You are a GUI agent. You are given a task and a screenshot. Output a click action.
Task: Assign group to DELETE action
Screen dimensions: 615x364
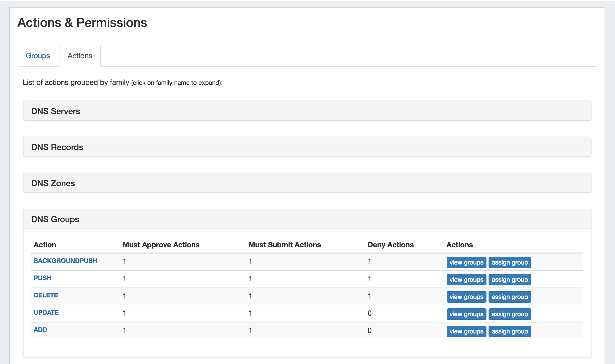pyautogui.click(x=510, y=297)
